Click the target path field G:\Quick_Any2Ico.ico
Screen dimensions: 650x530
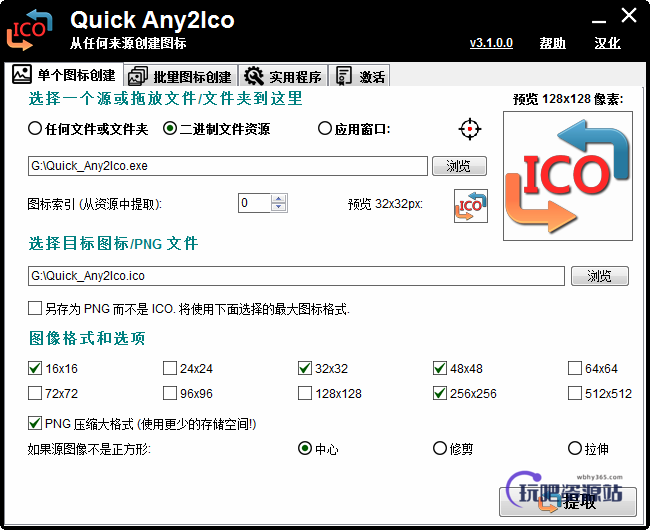point(296,276)
